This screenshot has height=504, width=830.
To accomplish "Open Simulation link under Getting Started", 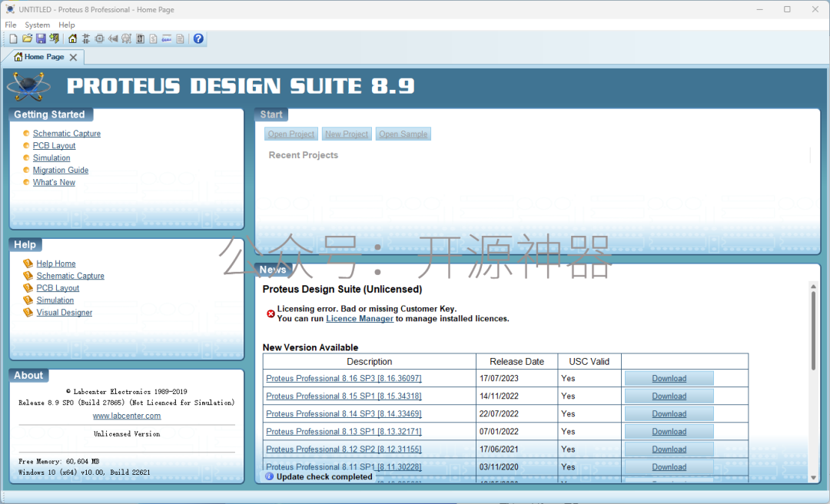I will pyautogui.click(x=51, y=157).
